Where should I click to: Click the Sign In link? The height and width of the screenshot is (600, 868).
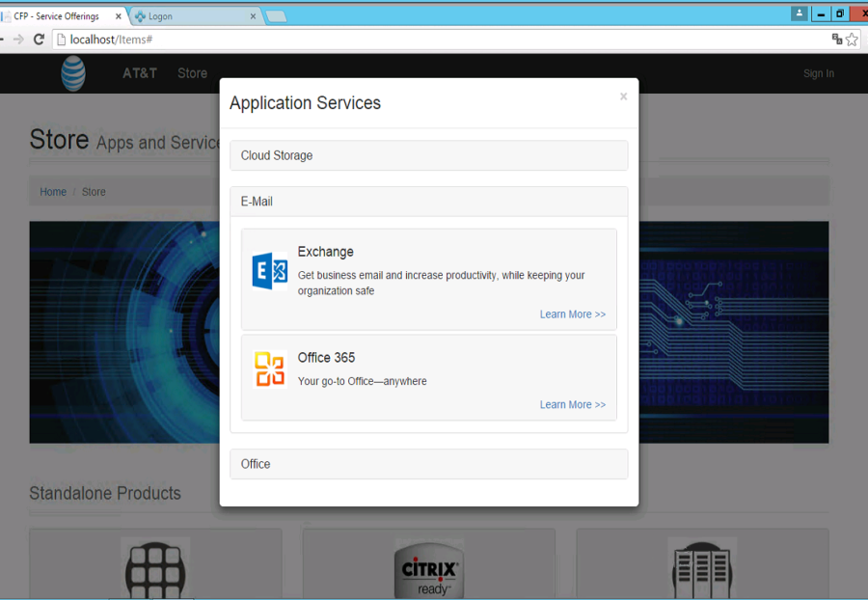click(818, 73)
